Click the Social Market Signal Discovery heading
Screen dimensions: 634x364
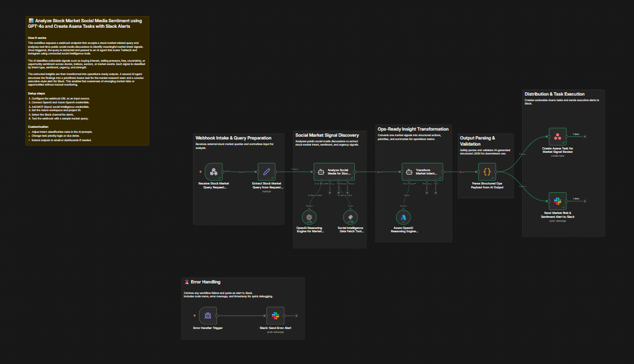[328, 135]
